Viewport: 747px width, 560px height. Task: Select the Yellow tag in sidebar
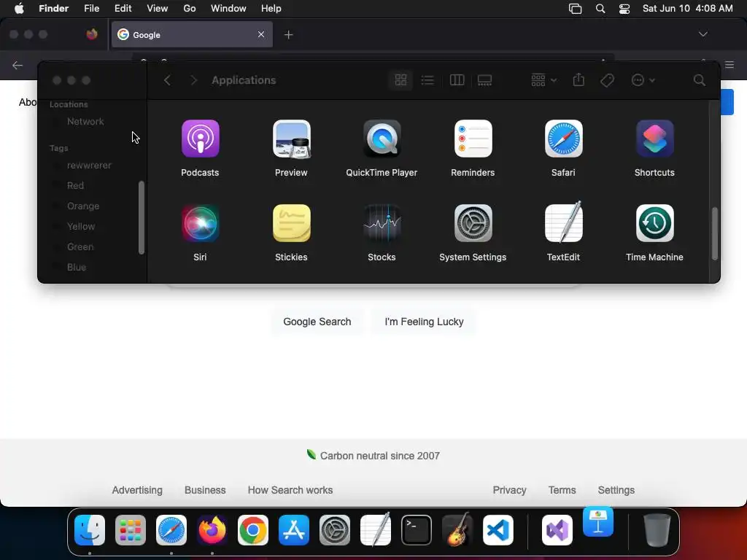tap(81, 226)
